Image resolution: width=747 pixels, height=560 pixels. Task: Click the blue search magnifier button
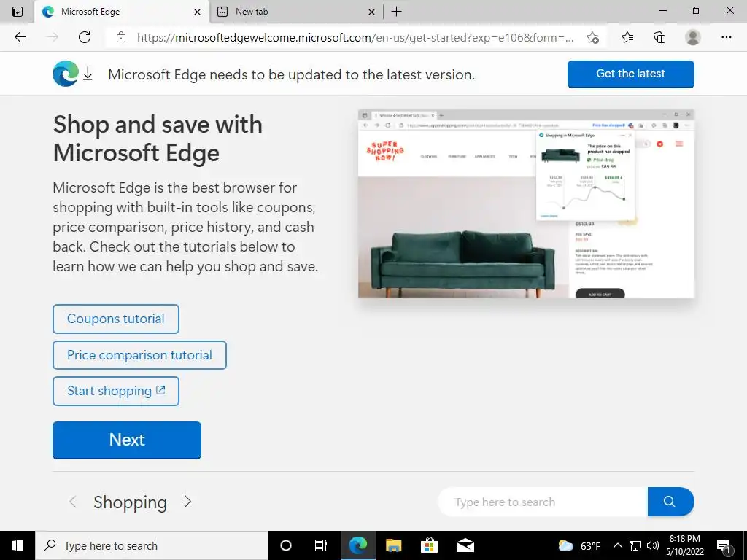click(x=670, y=502)
